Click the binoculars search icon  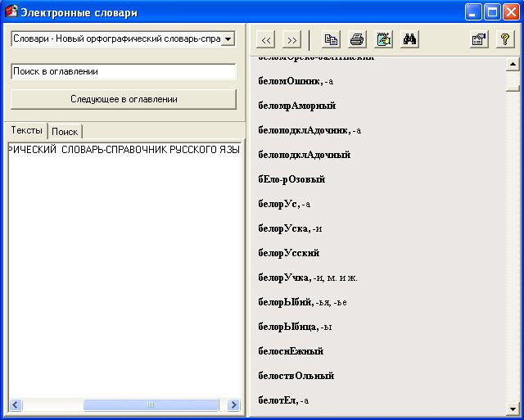click(409, 39)
